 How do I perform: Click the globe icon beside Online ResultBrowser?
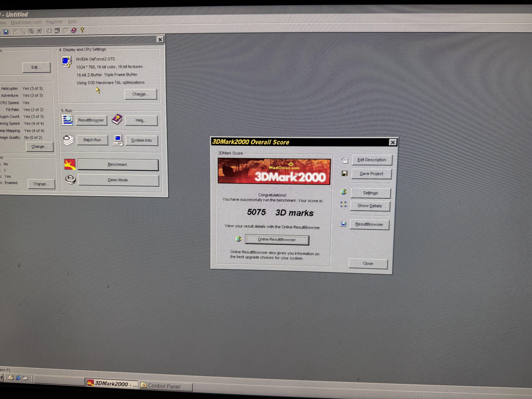point(238,239)
